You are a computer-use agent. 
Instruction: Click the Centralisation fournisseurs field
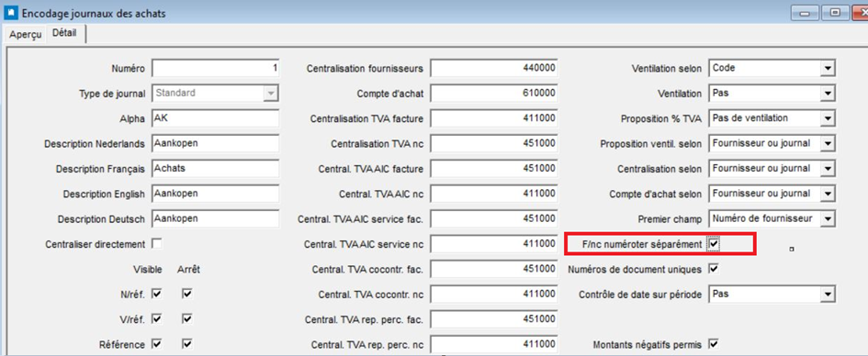[494, 69]
